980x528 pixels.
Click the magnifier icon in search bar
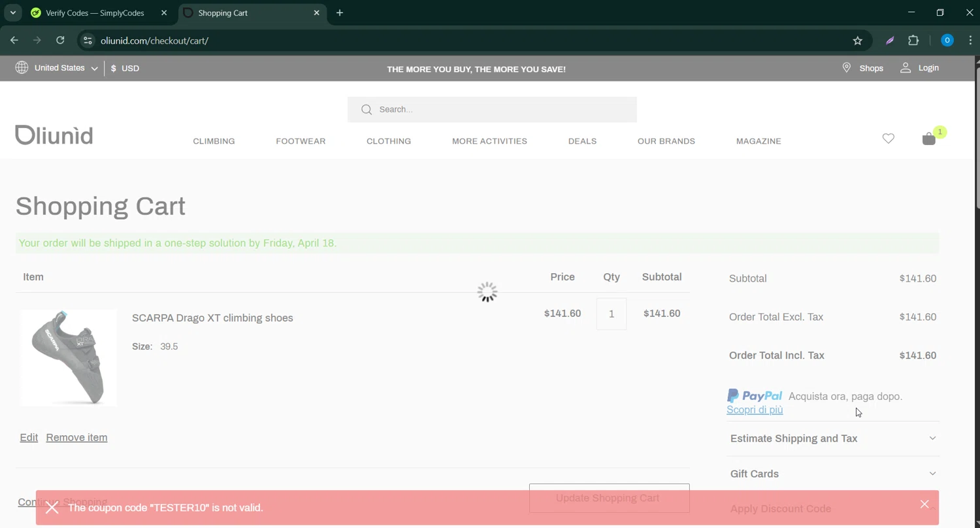click(x=367, y=110)
